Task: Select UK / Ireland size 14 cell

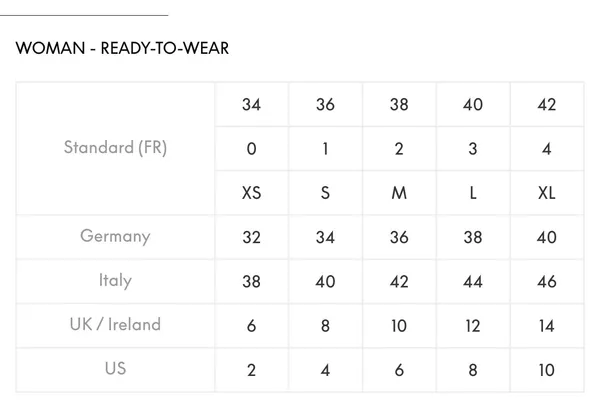Action: pos(546,326)
